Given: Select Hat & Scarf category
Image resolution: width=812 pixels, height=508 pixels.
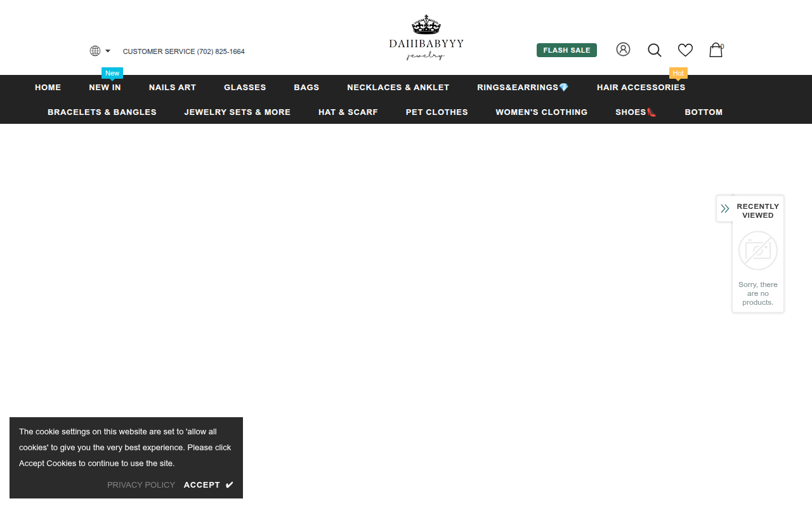Looking at the screenshot, I should point(348,112).
